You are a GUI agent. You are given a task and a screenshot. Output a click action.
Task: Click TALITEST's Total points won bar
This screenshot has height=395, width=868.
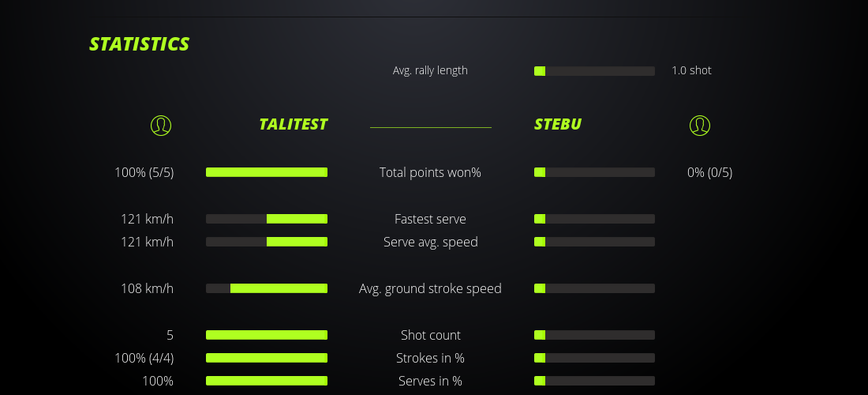tap(267, 172)
